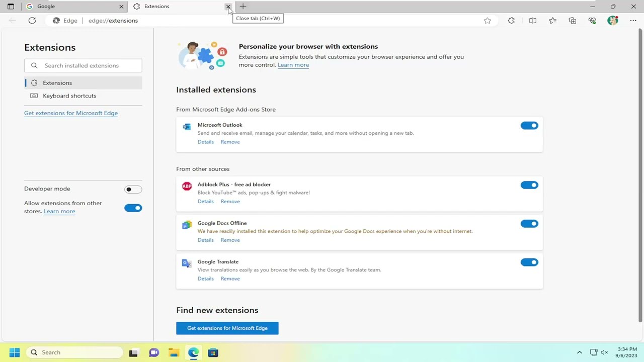Click the Adblock Plus extension icon
This screenshot has height=362, width=644.
point(187,186)
